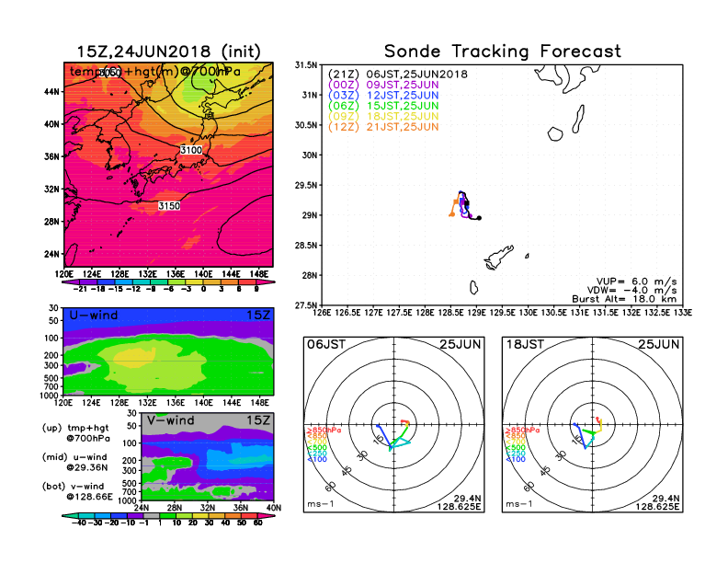Screen dimensions: 728x563
Task: Click the "Burst Alt= 18.0 km" text
Action: 624,299
